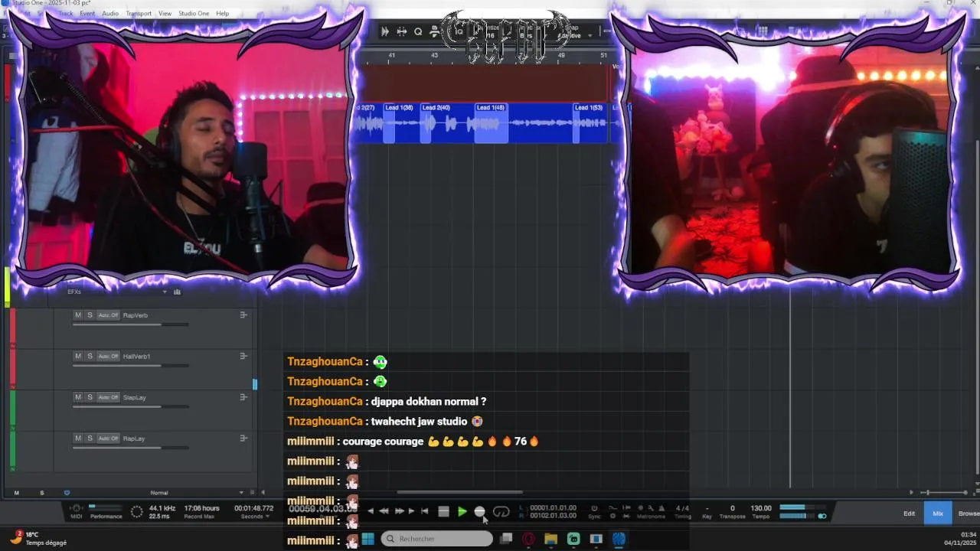This screenshot has width=980, height=551.
Task: Open the Studio One taskbar icon
Action: 619,539
